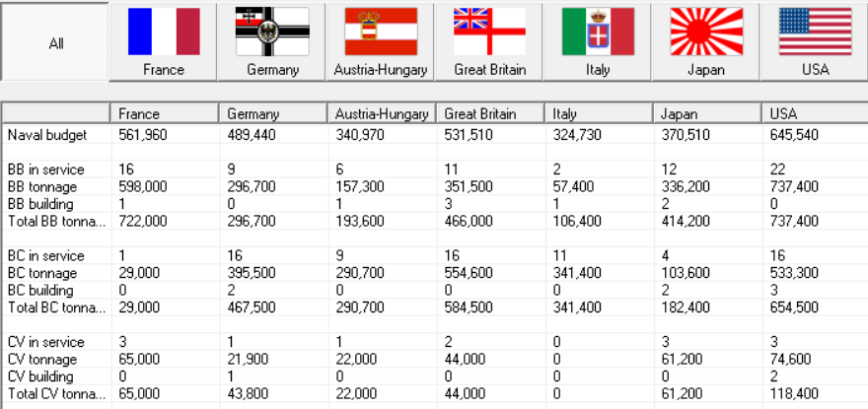Choose the Great Britain naval ensign icon
This screenshot has width=868, height=409.
coord(489,32)
